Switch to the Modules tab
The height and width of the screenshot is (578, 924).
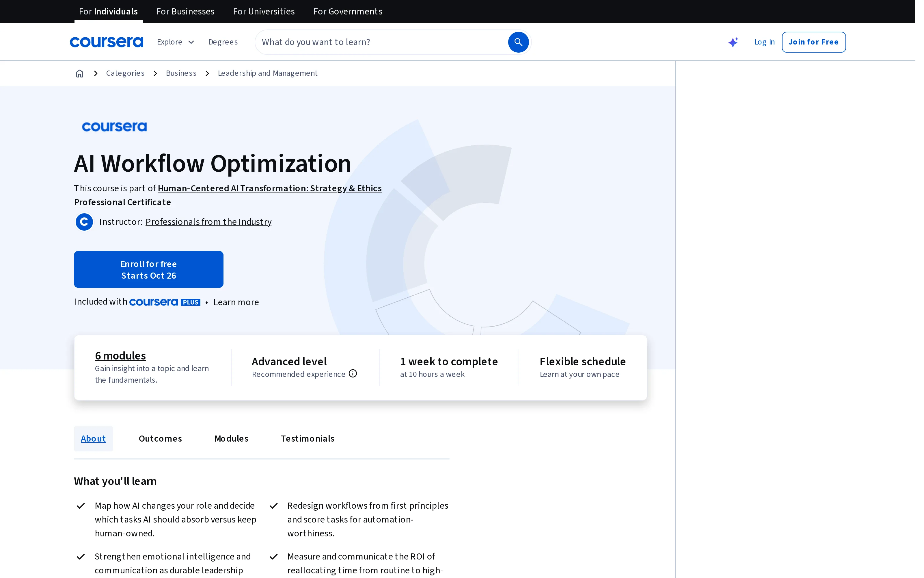click(231, 438)
